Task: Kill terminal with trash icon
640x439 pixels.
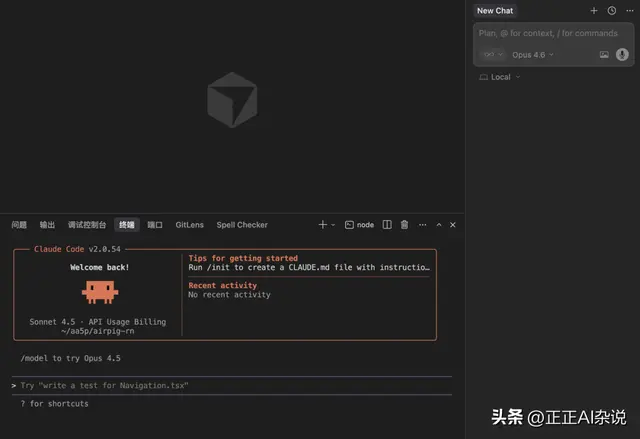Action: 404,225
